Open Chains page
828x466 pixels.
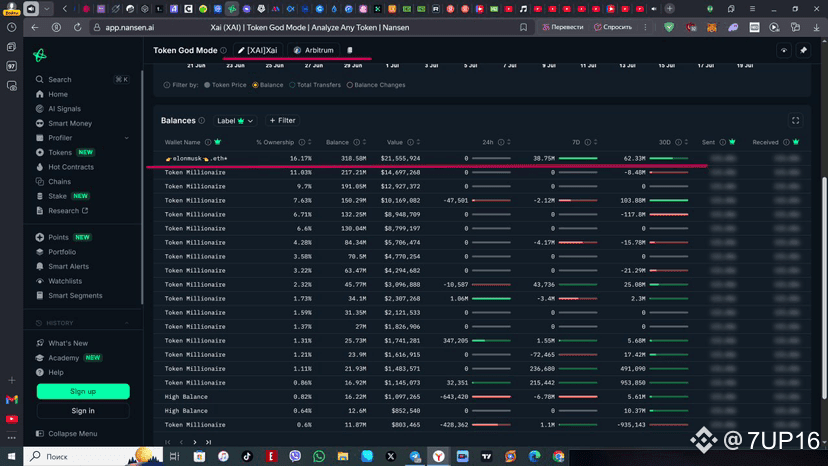59,181
